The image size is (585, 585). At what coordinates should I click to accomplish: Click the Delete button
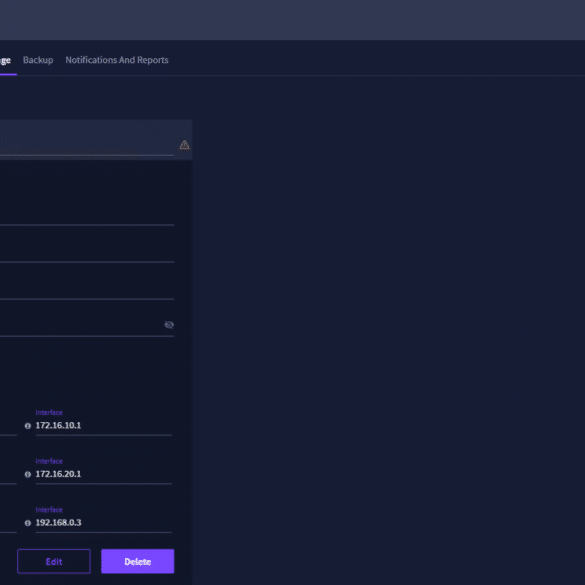pos(138,561)
